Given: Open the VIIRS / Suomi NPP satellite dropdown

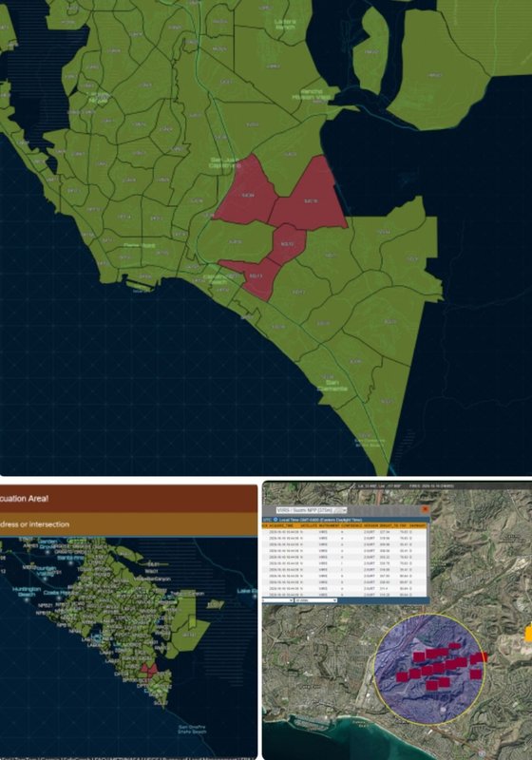Looking at the screenshot, I should [312, 510].
